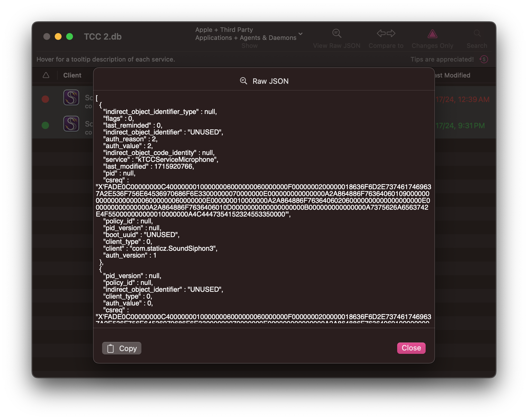Viewport: 528px width, 420px height.
Task: Click the "boot_uuid" : "UNUSED" line
Action: tap(141, 235)
